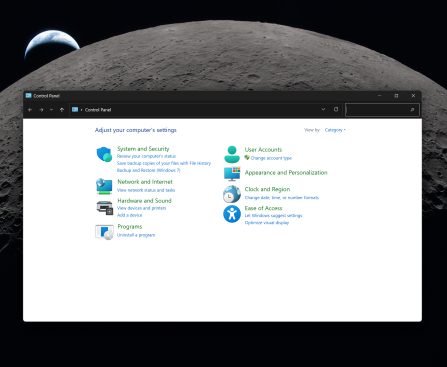Click the Control Panel title bar icon
Viewport: 447px width, 367px height.
pos(28,96)
